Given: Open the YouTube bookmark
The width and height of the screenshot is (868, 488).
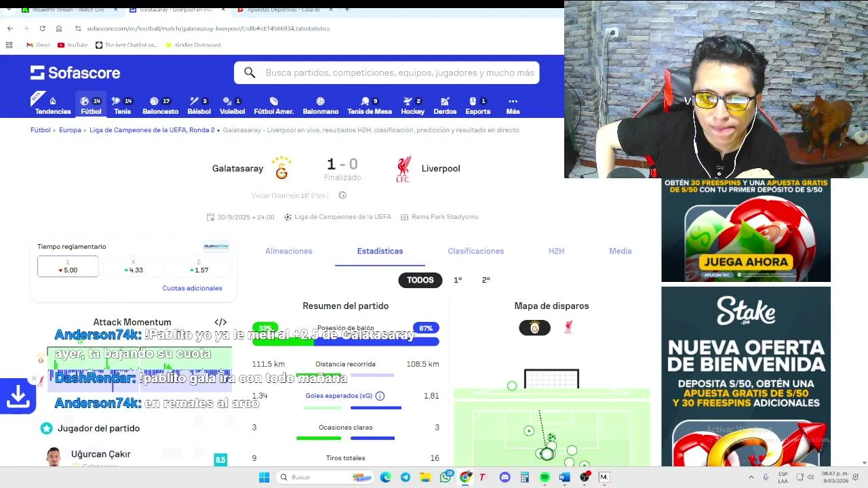Looking at the screenshot, I should coord(73,45).
